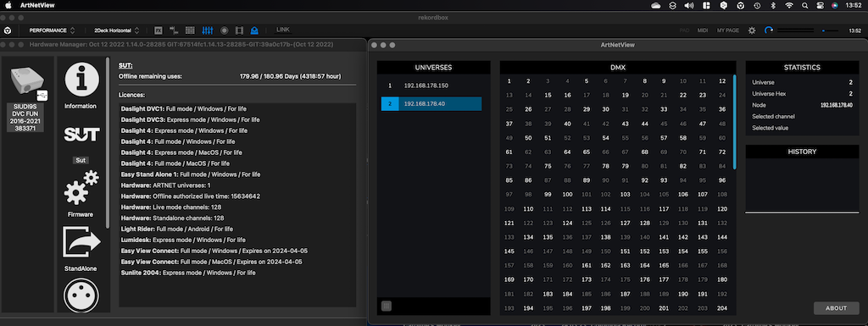Screen dimensions: 868x326
Task: Select universe 1 at 192.168.178.150
Action: click(x=431, y=86)
